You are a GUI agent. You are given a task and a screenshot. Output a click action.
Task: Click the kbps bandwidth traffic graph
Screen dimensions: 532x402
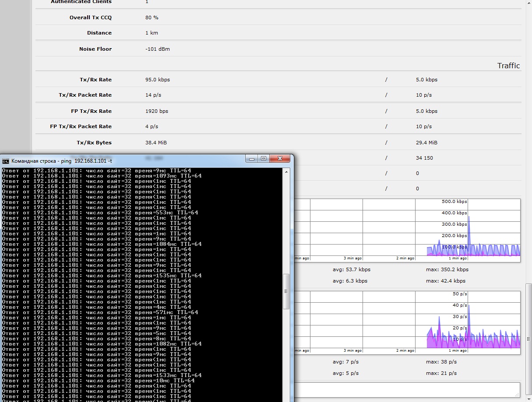[407, 230]
